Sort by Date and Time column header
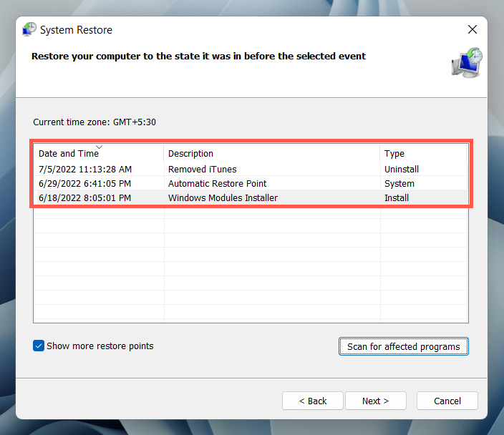Image resolution: width=504 pixels, height=435 pixels. point(99,153)
